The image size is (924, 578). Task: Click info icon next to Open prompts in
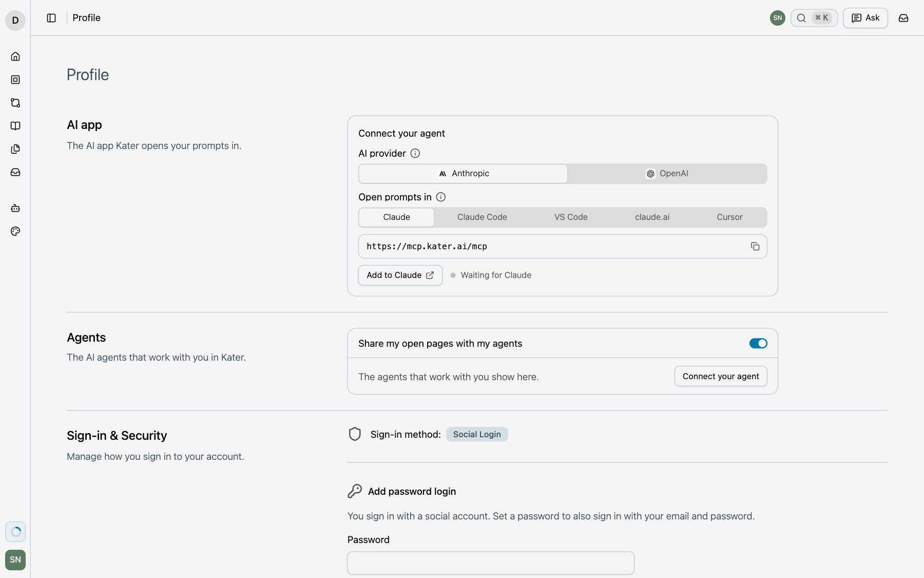pyautogui.click(x=441, y=197)
